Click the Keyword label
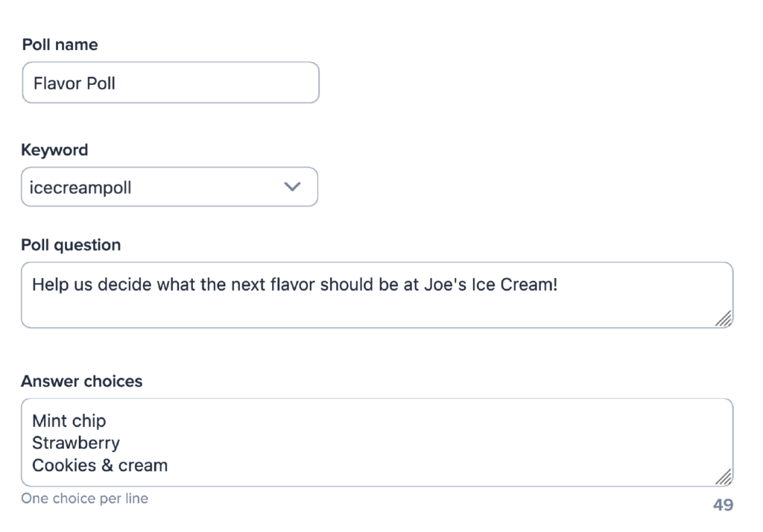763x532 pixels. coord(54,150)
